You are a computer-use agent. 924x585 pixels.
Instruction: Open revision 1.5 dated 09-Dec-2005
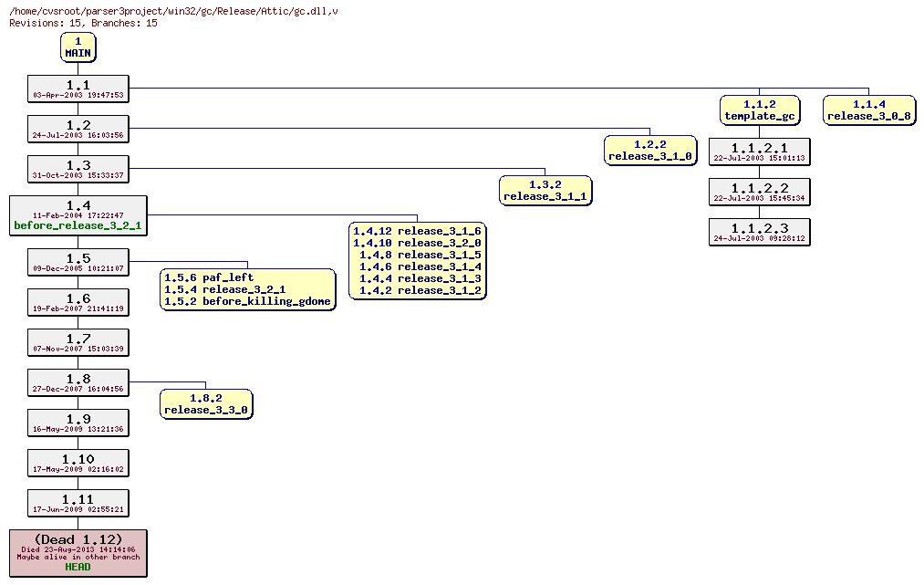[x=78, y=263]
